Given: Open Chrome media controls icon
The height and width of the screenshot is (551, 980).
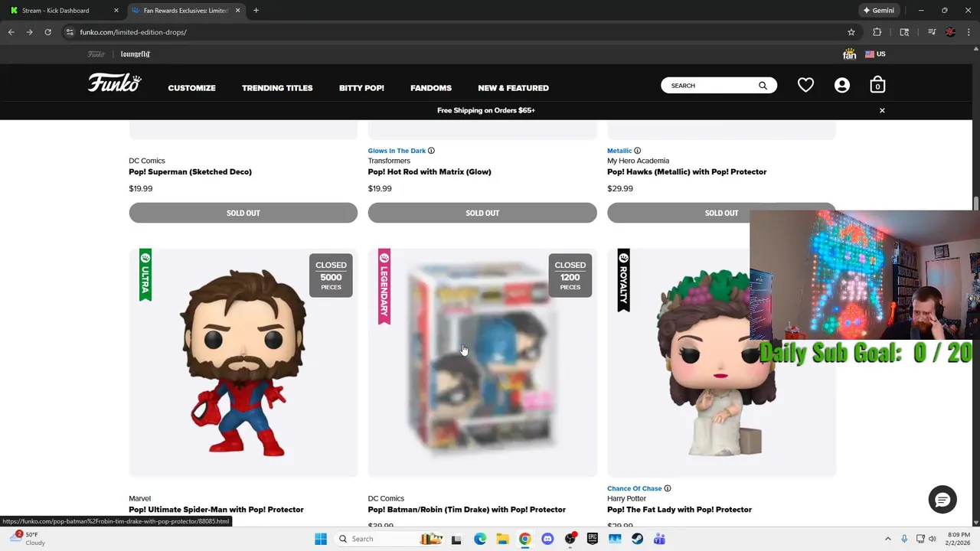Looking at the screenshot, I should coord(932,32).
